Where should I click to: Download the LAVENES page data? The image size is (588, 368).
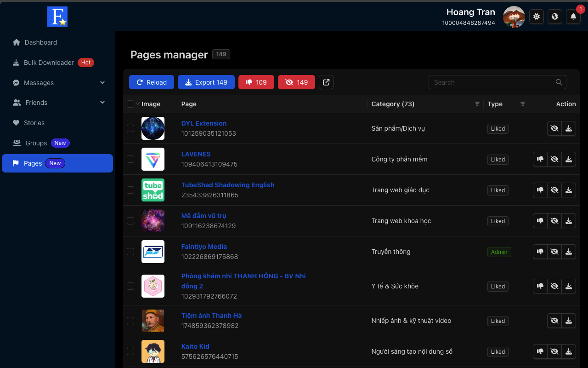(569, 159)
